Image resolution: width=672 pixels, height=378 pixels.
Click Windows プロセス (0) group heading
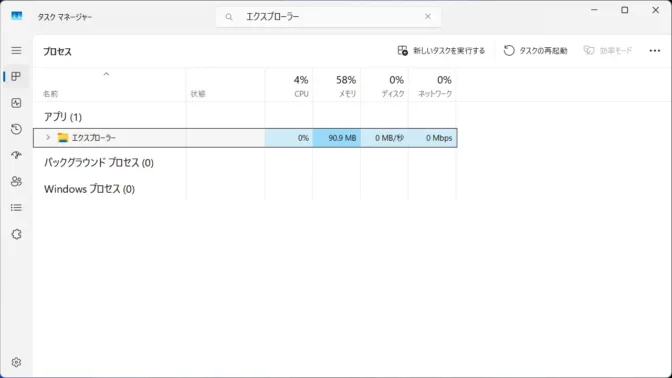pos(89,189)
